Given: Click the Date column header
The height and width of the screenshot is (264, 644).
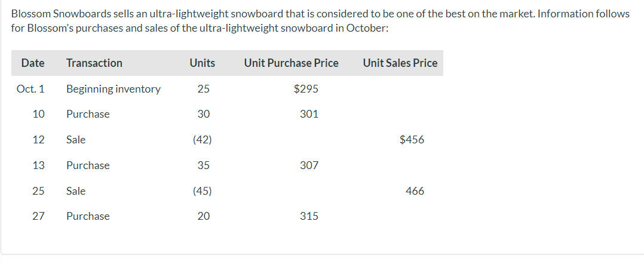Looking at the screenshot, I should point(32,63).
